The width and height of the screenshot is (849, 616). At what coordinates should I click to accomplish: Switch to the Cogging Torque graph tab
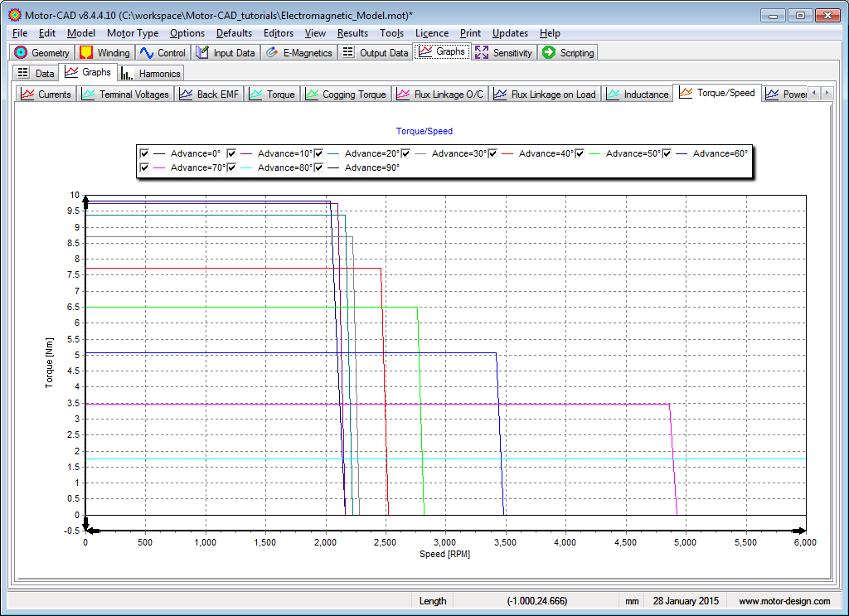click(x=346, y=95)
